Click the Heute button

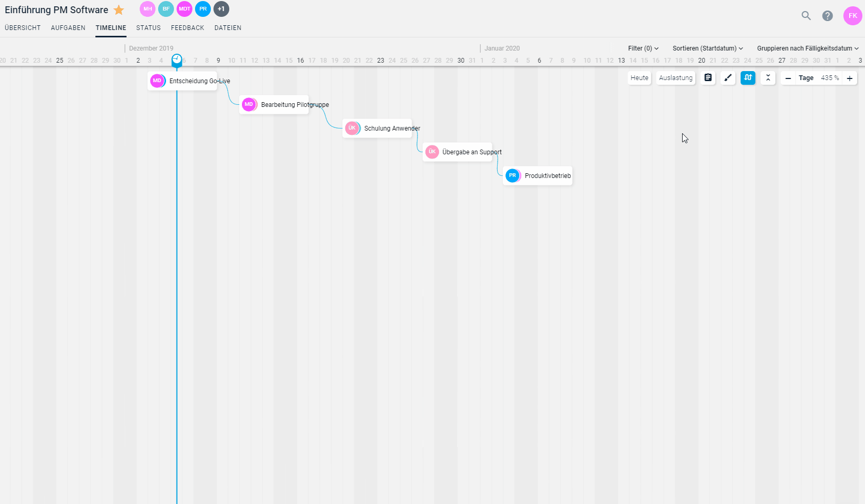coord(639,78)
